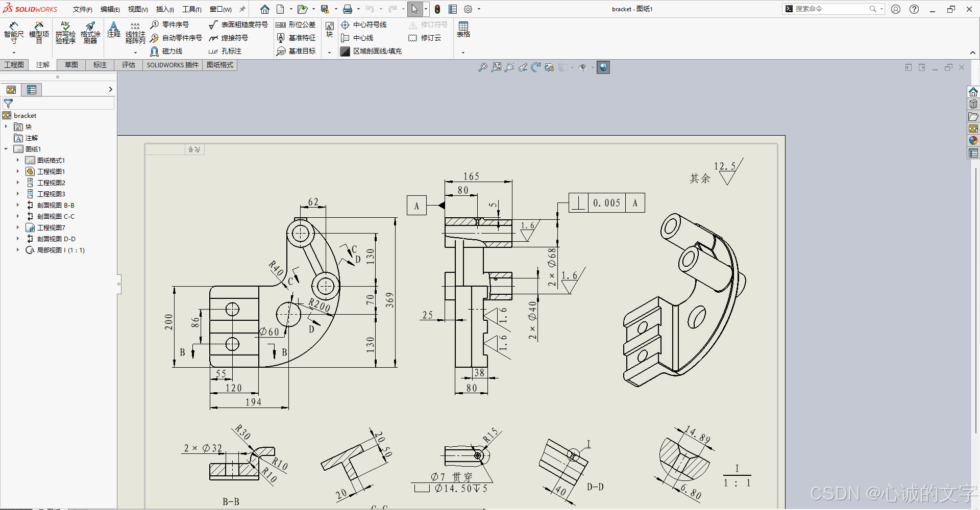980x510 pixels.
Task: Select the Hole Callout (孔标注) tool
Action: (x=225, y=51)
